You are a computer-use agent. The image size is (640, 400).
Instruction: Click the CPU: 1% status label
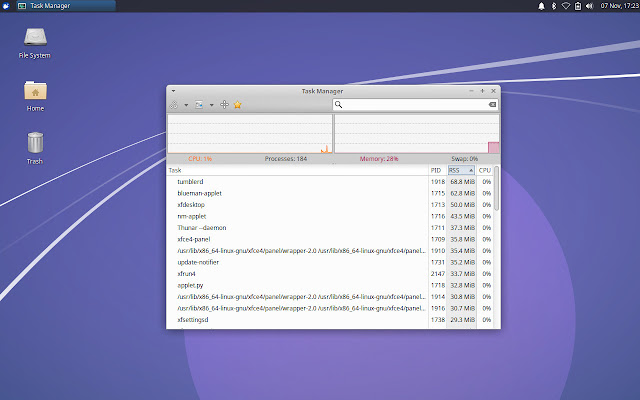click(200, 159)
